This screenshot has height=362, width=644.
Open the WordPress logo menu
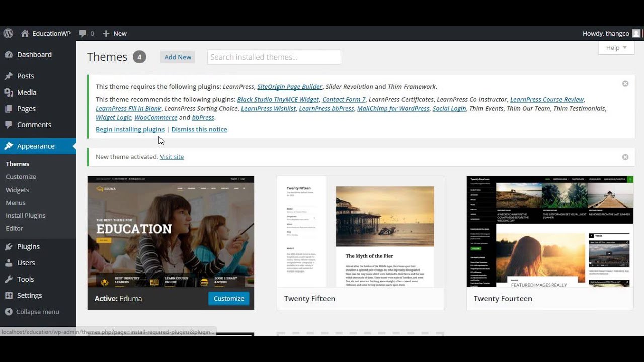8,33
